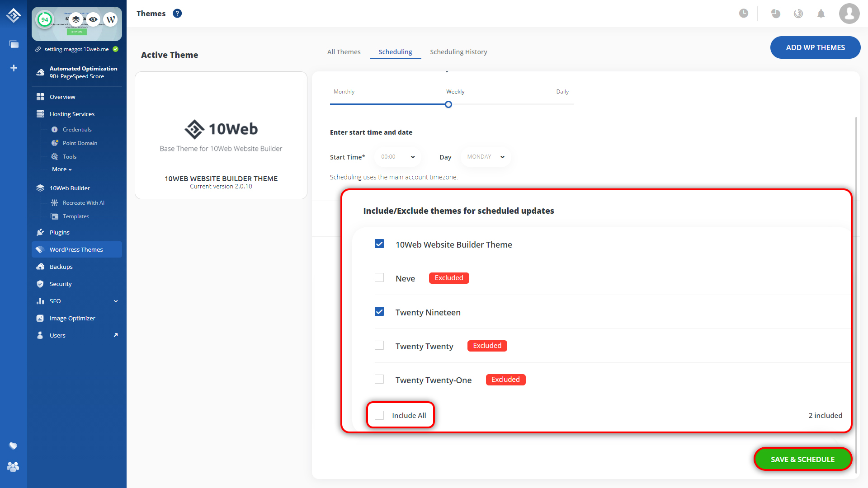This screenshot has height=488, width=868.
Task: Click the Users external link arrow
Action: (116, 335)
